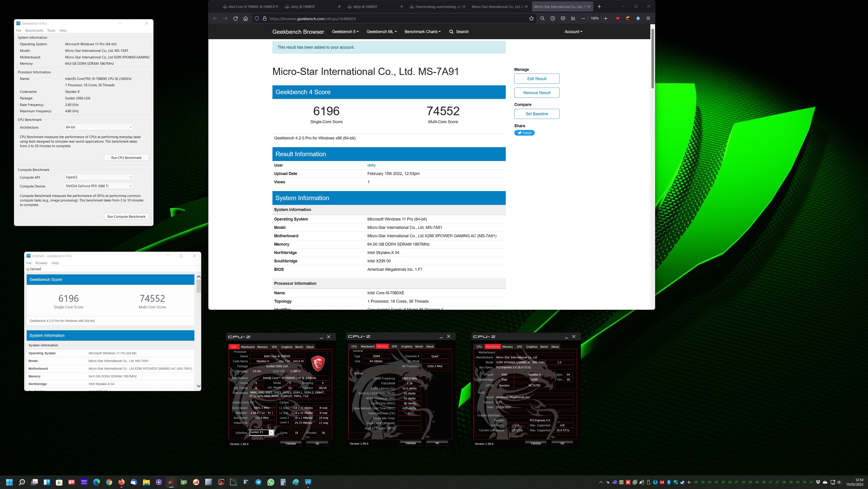Open the Compute API OpenCL dropdown
Image resolution: width=868 pixels, height=489 pixels.
click(x=99, y=177)
